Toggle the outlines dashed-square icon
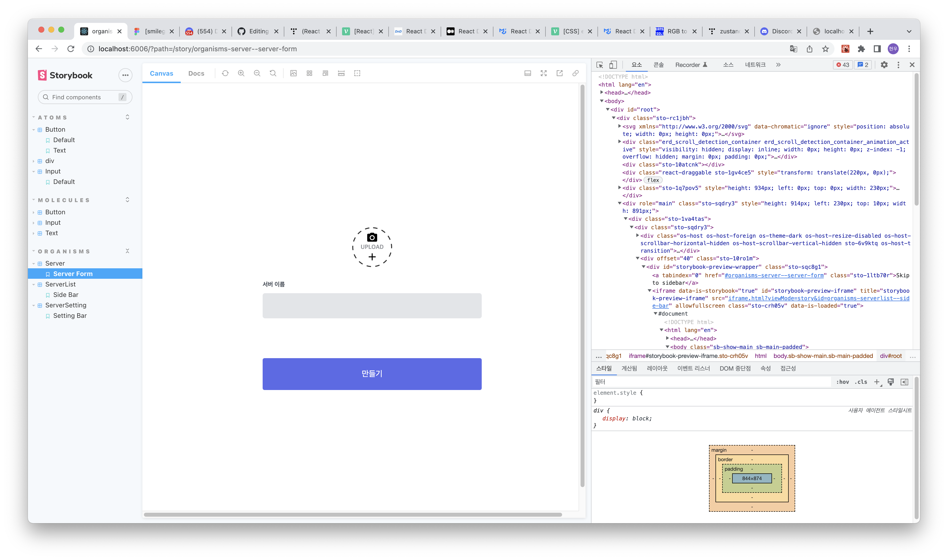Screen dimensions: 948x560 tap(357, 73)
